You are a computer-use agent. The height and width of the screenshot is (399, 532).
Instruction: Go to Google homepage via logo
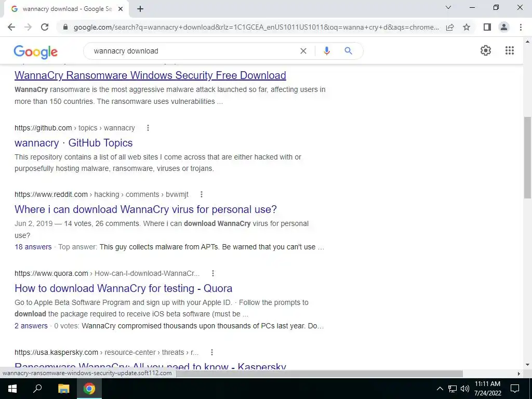pos(36,51)
